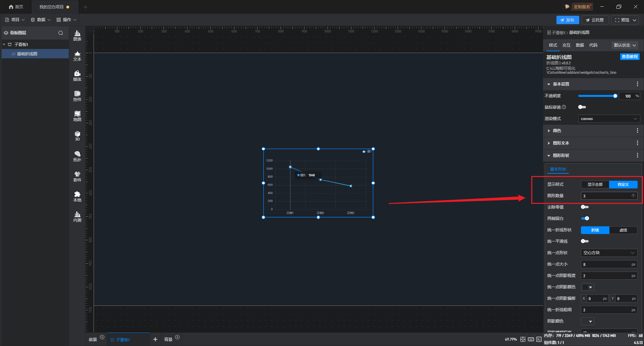Open the 文本 text components icon
Screen dimensions: 644x346
coord(77,56)
